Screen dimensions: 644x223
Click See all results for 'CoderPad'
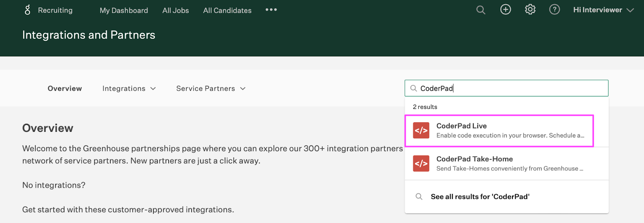(x=480, y=196)
